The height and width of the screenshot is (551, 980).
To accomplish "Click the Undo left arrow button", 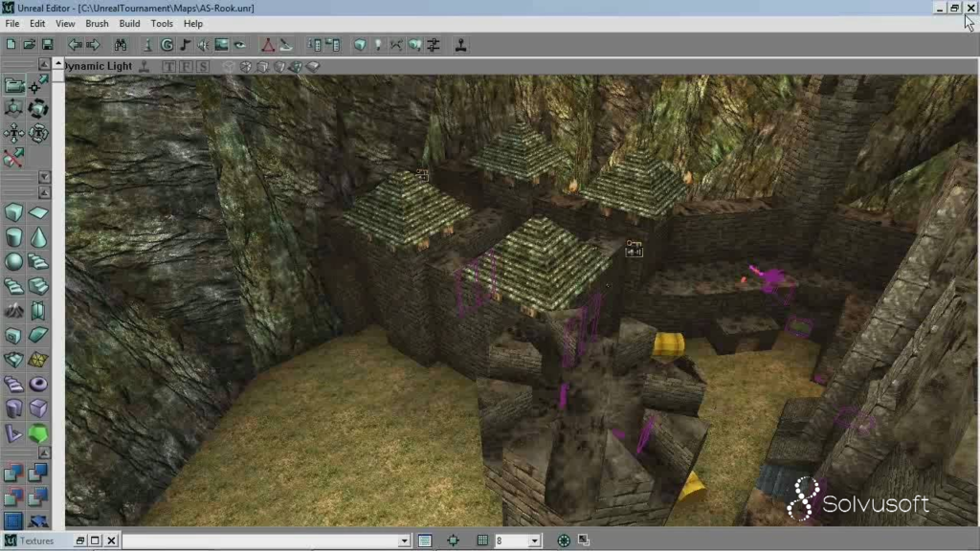I will click(x=75, y=45).
